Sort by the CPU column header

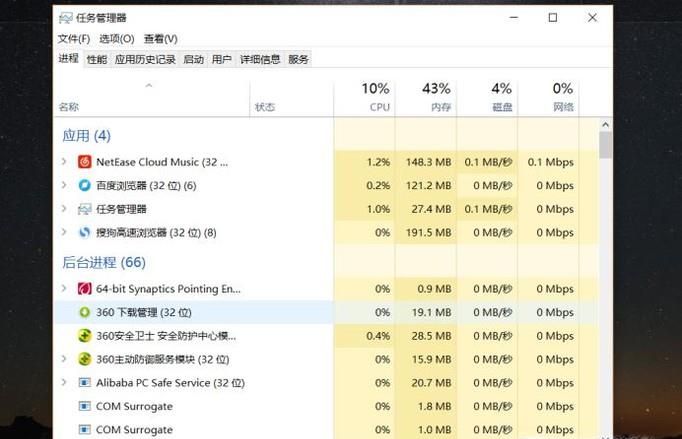364,99
